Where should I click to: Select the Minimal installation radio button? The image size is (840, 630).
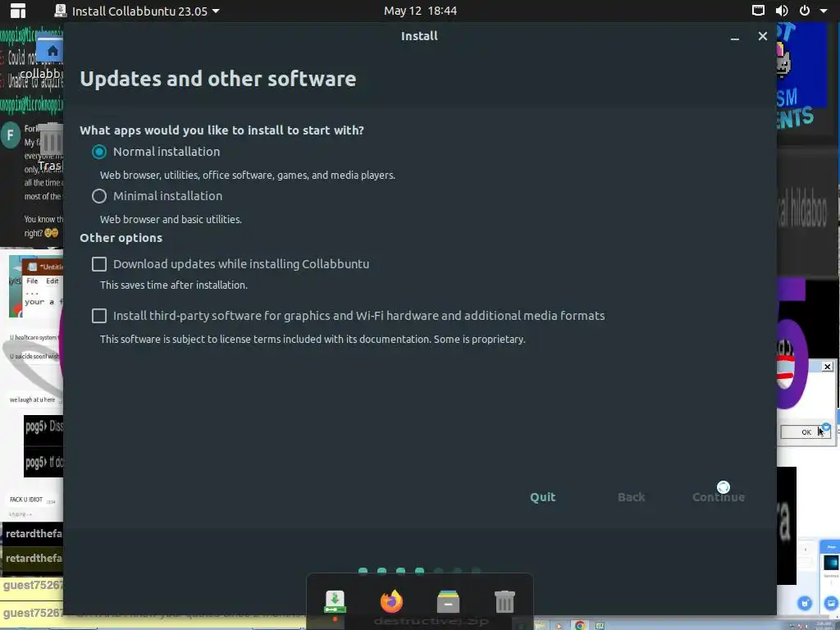pyautogui.click(x=99, y=196)
